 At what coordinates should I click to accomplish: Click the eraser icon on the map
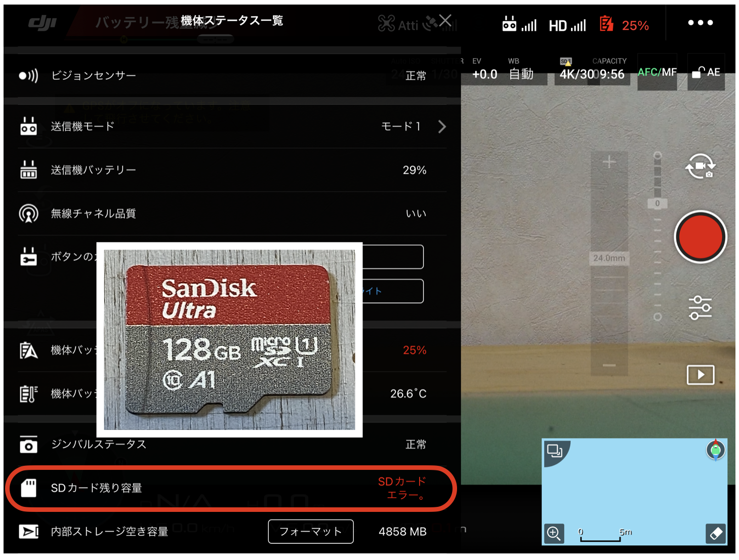tap(716, 533)
